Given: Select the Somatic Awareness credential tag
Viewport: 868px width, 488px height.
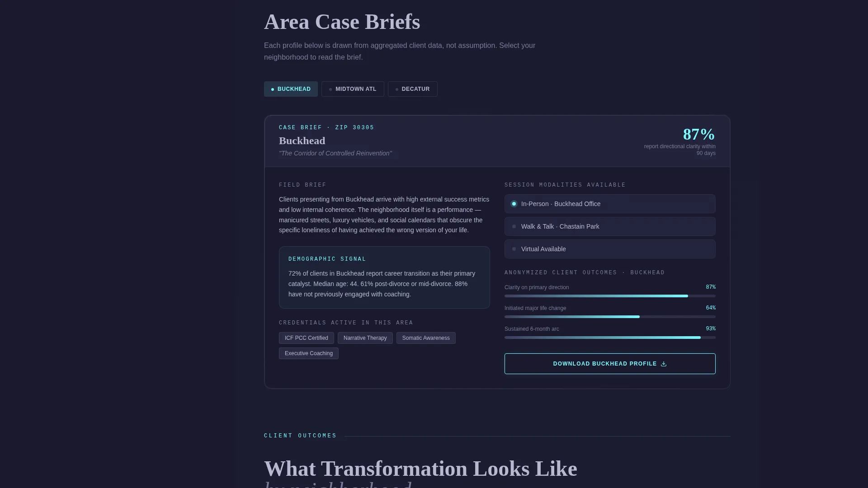Looking at the screenshot, I should click(x=426, y=338).
